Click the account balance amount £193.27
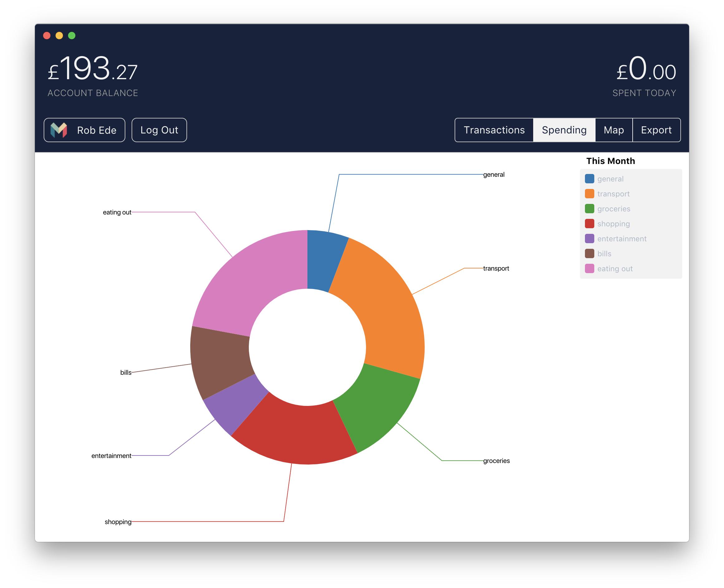724x588 pixels. click(x=93, y=70)
